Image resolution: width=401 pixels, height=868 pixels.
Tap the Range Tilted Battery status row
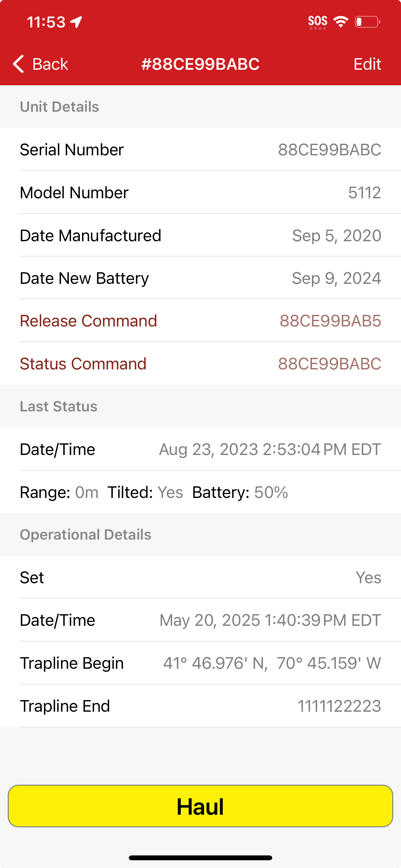pos(200,492)
